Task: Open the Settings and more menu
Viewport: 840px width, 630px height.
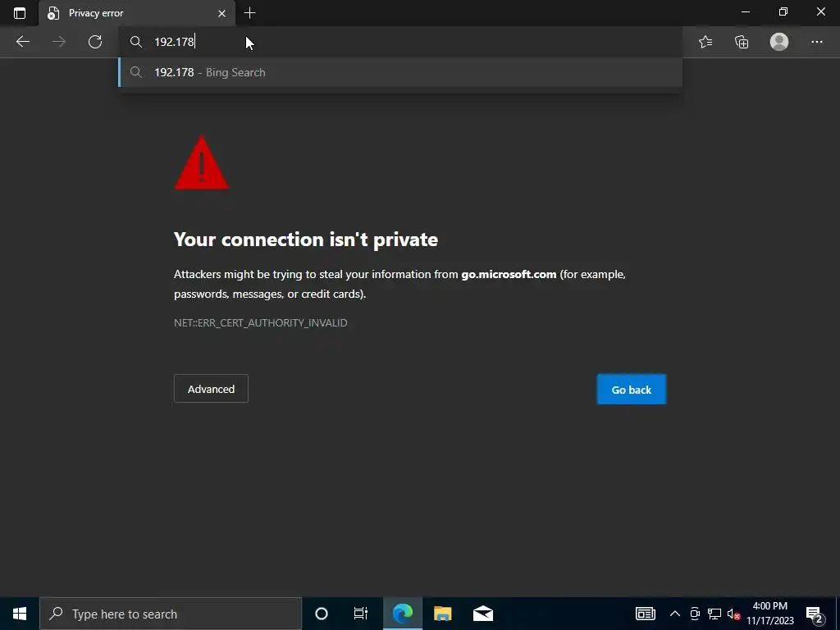Action: [x=816, y=42]
